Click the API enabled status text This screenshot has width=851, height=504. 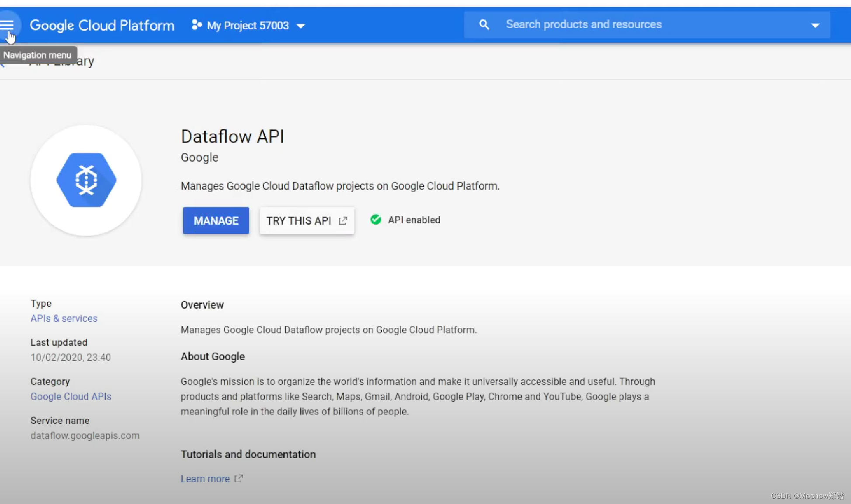[414, 220]
